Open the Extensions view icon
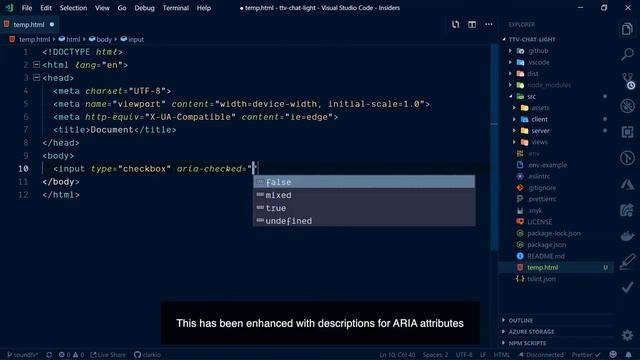The height and width of the screenshot is (360, 640). tap(627, 132)
